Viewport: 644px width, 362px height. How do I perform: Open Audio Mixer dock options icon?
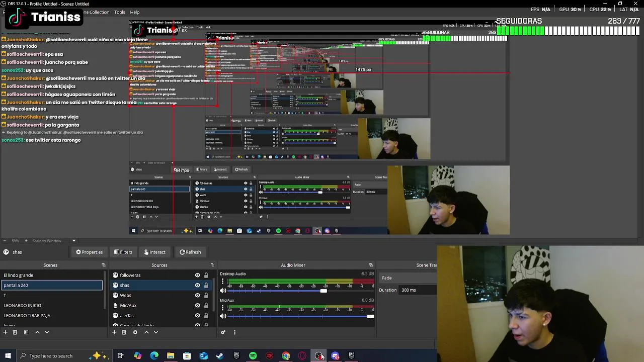point(371,265)
